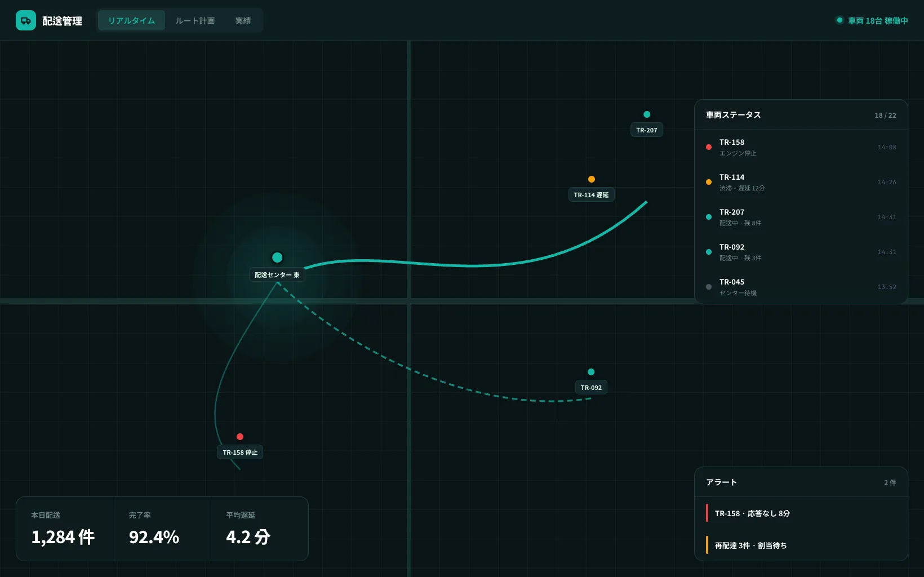Click the TR-207 map label
This screenshot has width=924, height=577.
(x=647, y=130)
